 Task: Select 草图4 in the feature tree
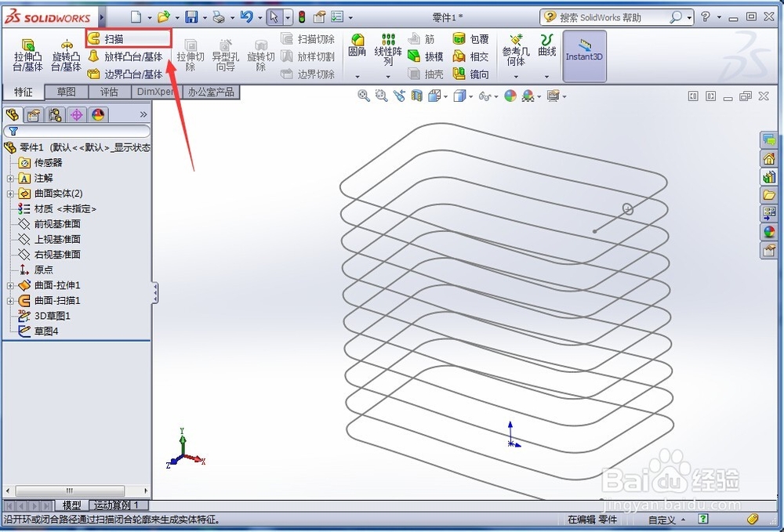[46, 331]
